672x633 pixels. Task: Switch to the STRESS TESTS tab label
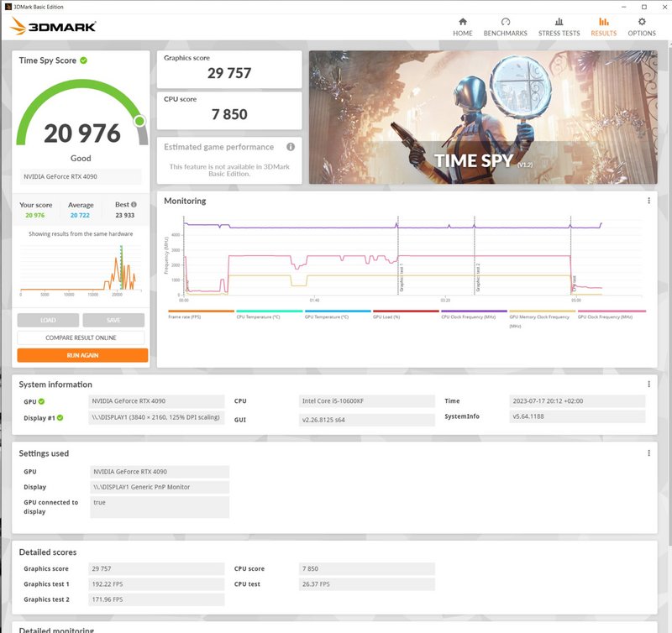point(559,34)
